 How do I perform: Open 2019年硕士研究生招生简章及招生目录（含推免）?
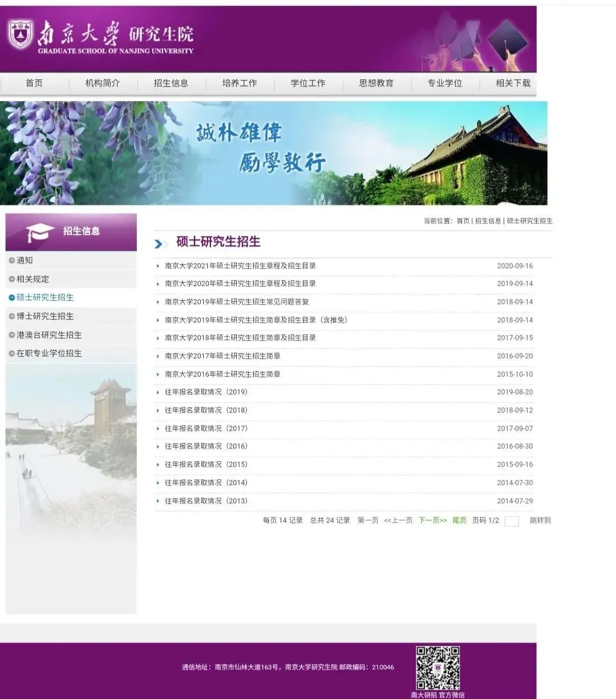256,320
